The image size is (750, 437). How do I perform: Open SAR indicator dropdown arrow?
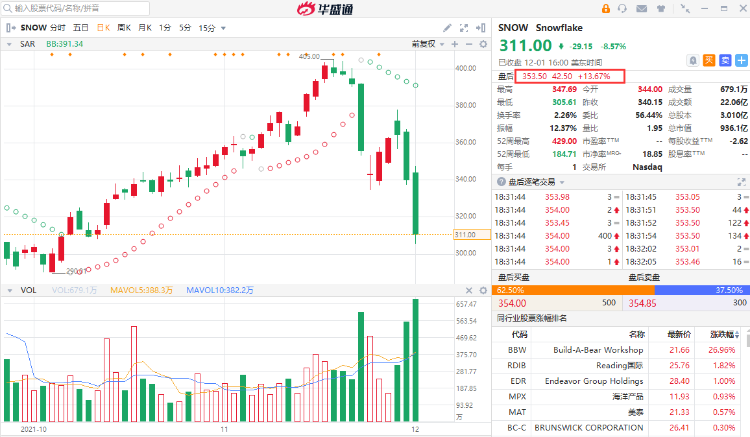tap(9, 44)
